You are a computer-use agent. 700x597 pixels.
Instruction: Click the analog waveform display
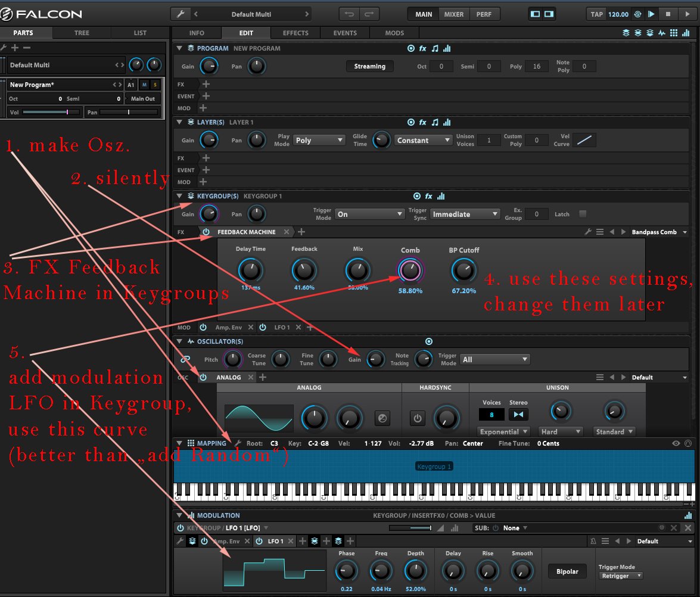(x=259, y=418)
